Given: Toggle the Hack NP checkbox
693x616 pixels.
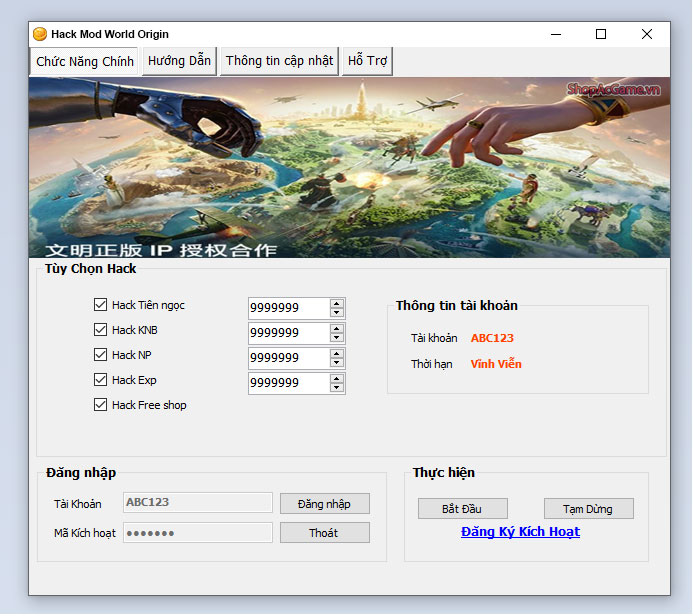Looking at the screenshot, I should click(100, 354).
